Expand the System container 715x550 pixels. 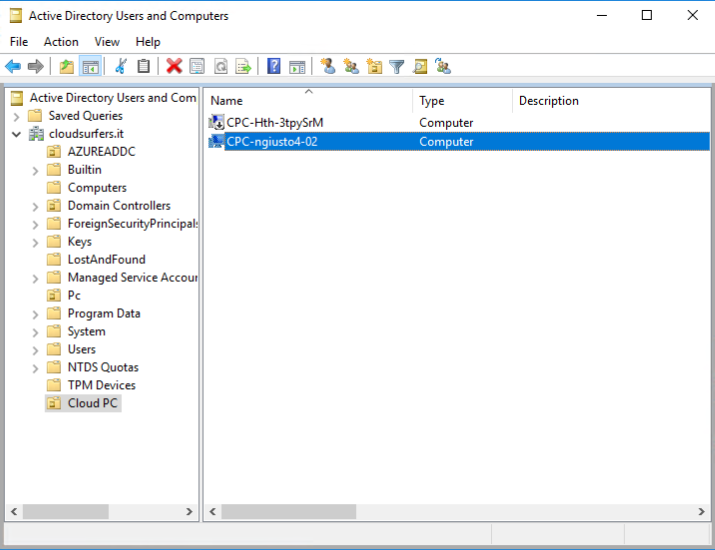pyautogui.click(x=35, y=332)
